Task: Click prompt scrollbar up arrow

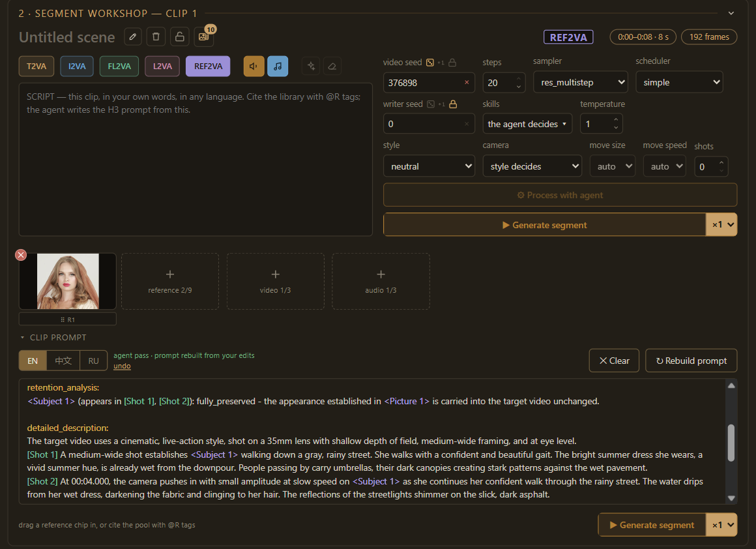Action: pos(731,385)
